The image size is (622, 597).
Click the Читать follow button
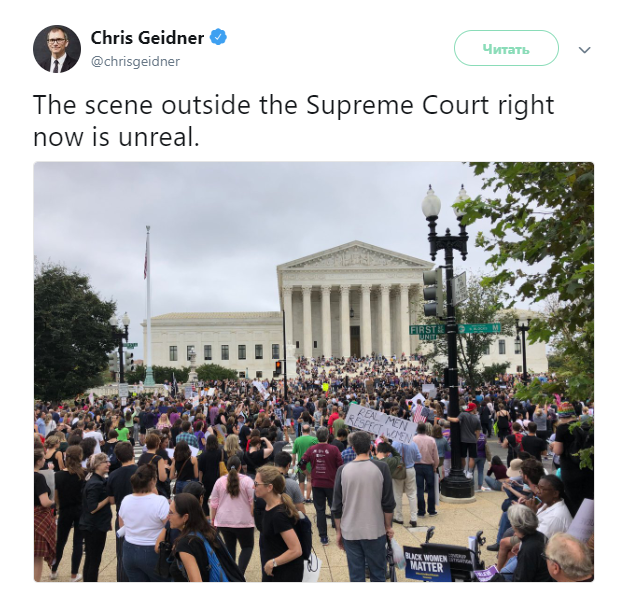[x=506, y=48]
